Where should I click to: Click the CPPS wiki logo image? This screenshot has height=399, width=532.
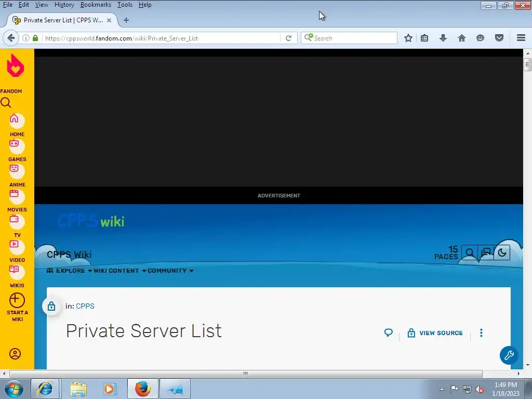click(91, 221)
